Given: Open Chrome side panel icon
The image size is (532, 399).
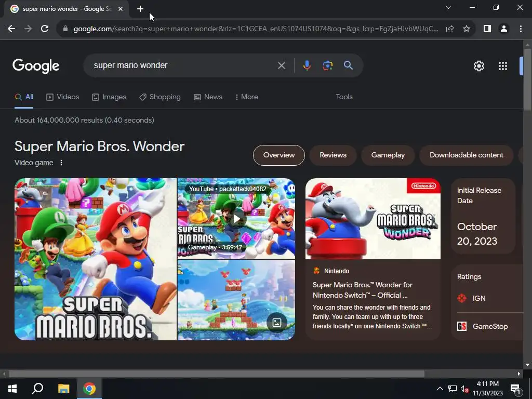Looking at the screenshot, I should coord(487,29).
